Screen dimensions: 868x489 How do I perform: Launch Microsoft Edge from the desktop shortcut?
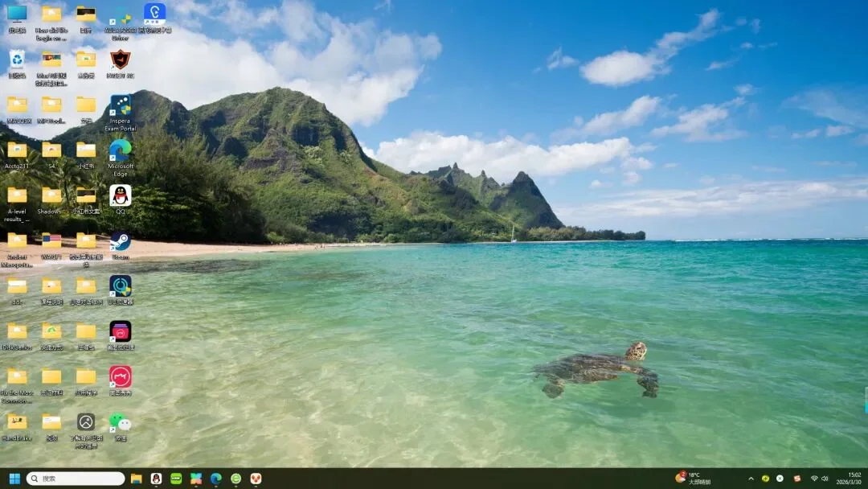(120, 151)
